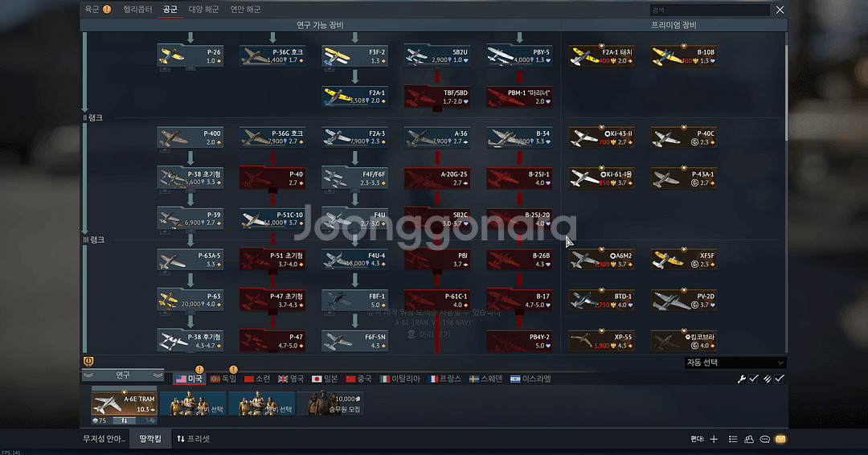Viewport: 868px width, 455px height.
Task: Select the A-6E TRAM slot card
Action: click(125, 404)
